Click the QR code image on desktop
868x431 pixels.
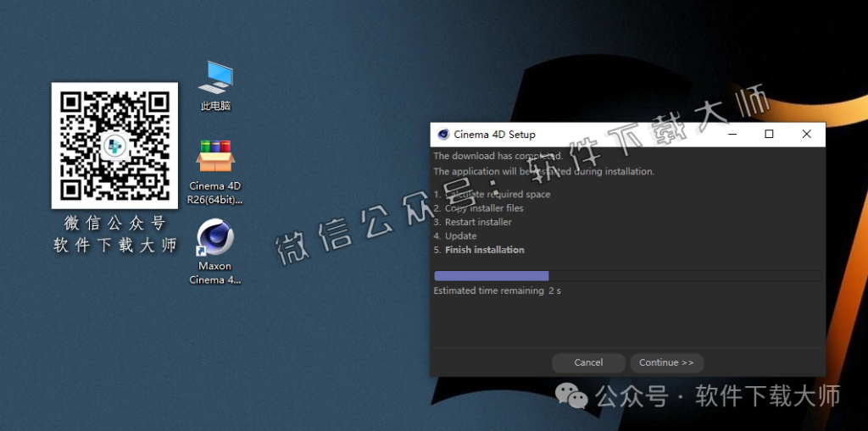point(114,146)
